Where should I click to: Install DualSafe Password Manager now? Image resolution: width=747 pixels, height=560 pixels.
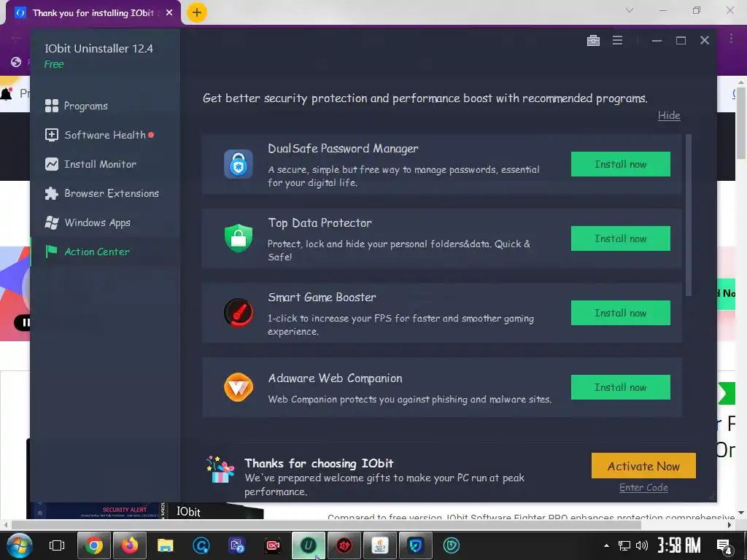coord(620,164)
